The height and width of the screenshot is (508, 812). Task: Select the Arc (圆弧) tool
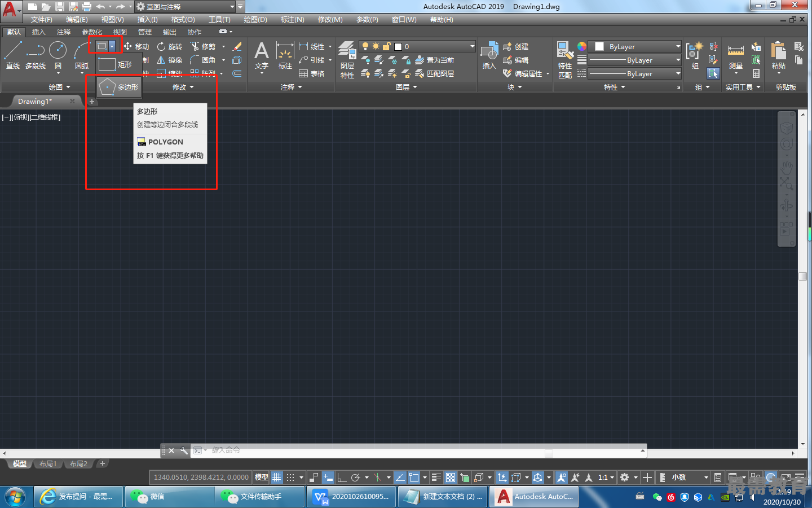tap(82, 55)
